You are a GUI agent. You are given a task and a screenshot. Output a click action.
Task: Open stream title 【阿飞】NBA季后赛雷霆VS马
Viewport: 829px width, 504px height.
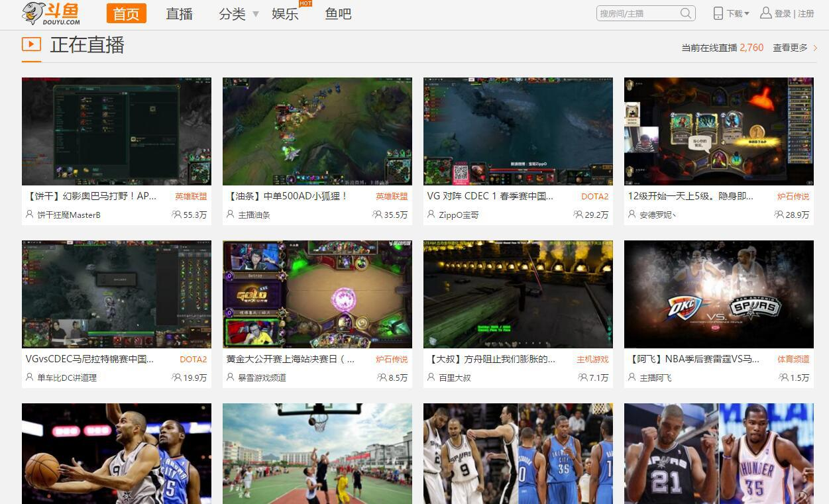pos(694,359)
